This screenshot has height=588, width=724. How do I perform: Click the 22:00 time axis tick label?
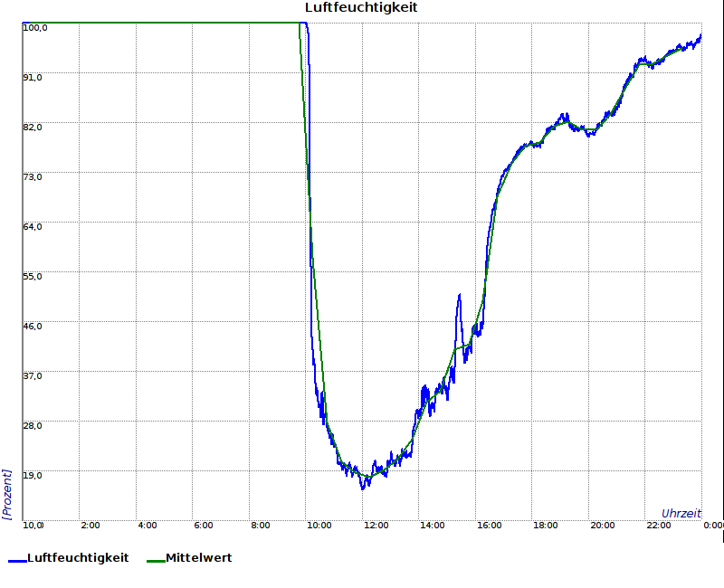tap(659, 525)
